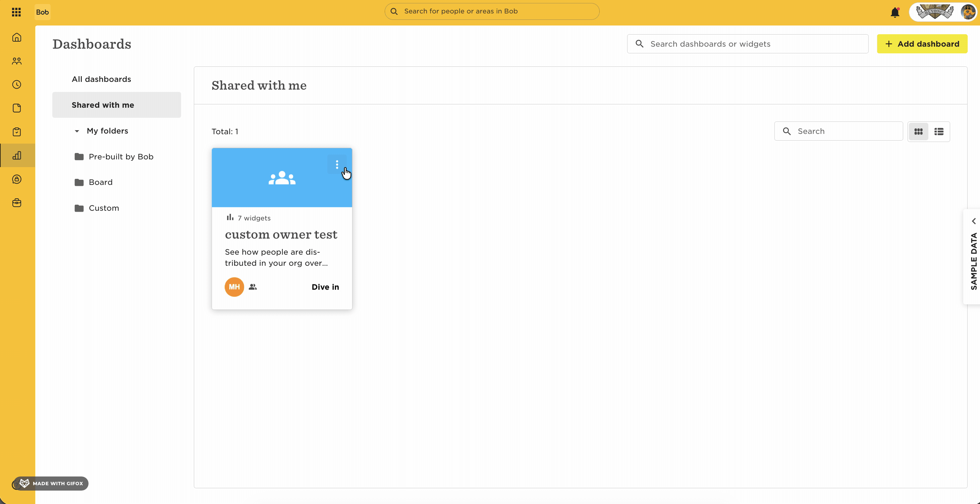
Task: Open Documents icon in sidebar
Action: click(17, 108)
